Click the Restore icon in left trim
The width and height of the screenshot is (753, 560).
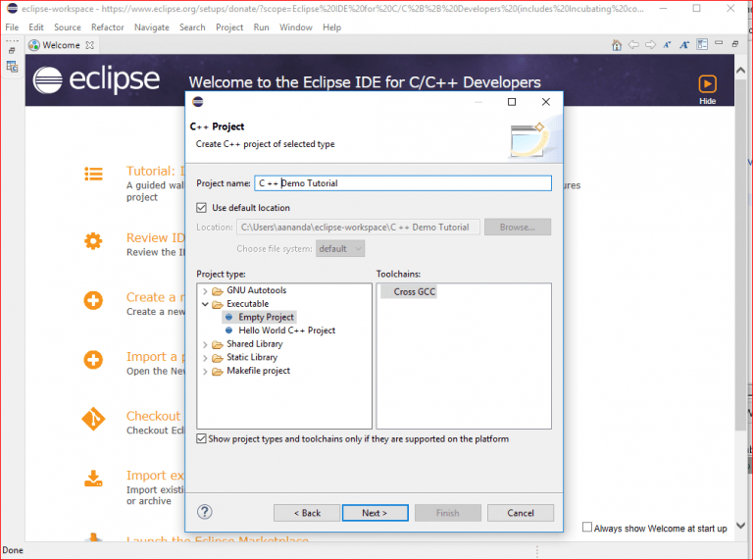(12, 49)
